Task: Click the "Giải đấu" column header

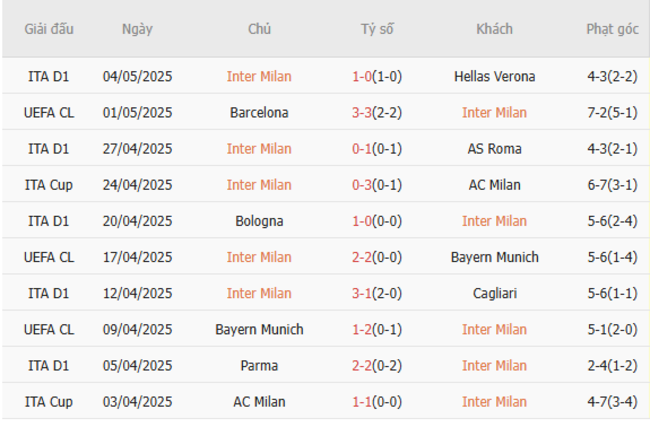Action: point(49,29)
